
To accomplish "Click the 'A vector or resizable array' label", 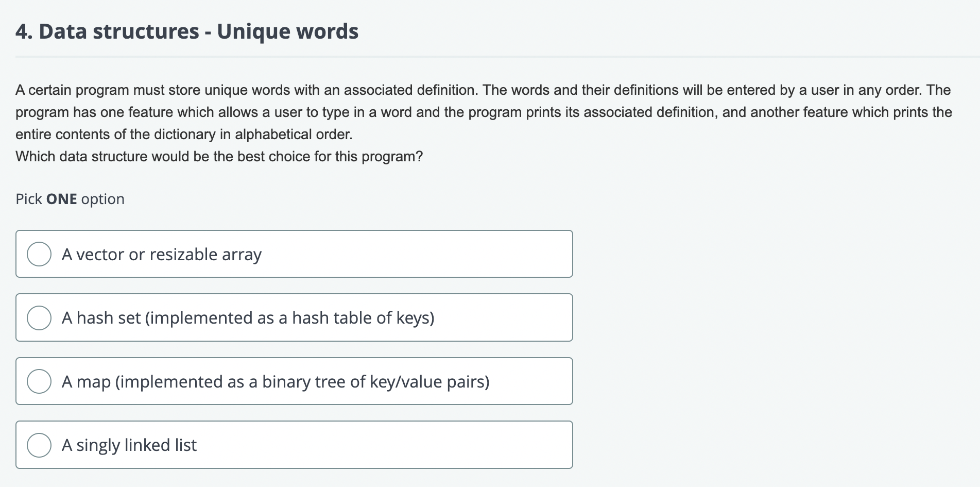I will pyautogui.click(x=162, y=255).
